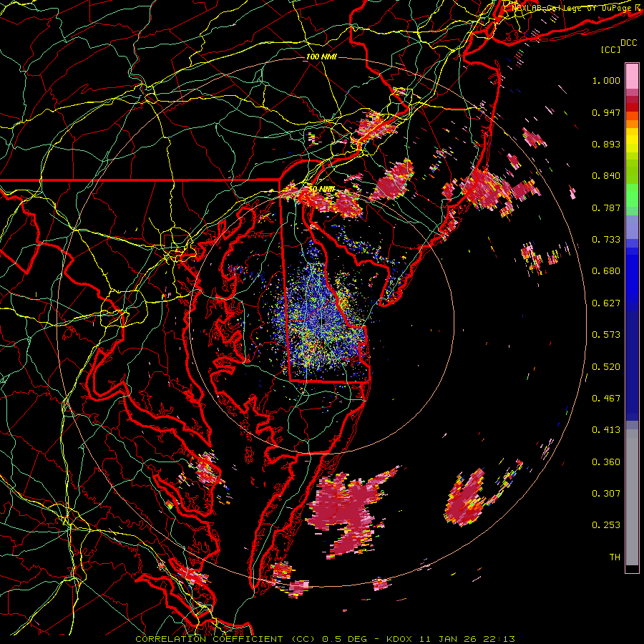Click the TH threshold label on the scale

tap(615, 557)
